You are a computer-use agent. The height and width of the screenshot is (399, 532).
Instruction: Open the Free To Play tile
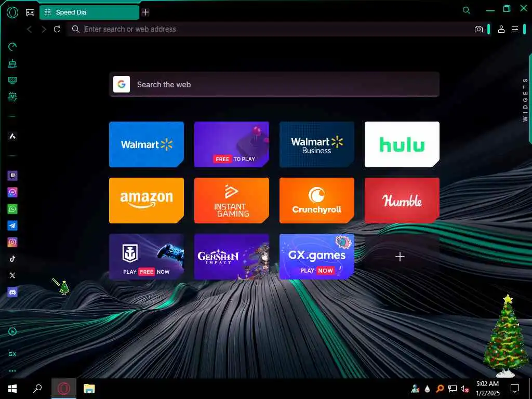(232, 144)
